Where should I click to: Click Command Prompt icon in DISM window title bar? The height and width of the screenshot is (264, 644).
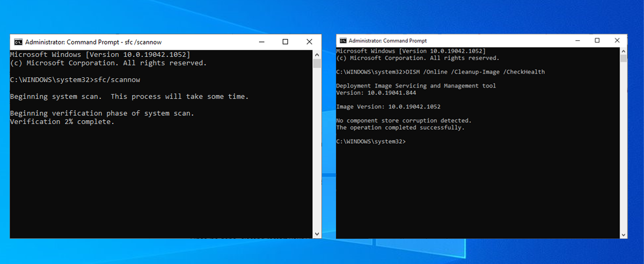(x=342, y=41)
